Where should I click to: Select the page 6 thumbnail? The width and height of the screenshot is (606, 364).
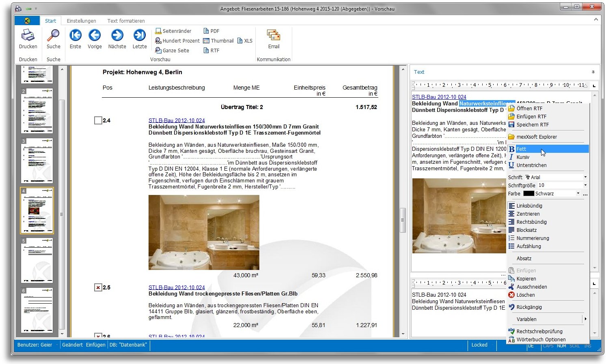coord(37,310)
